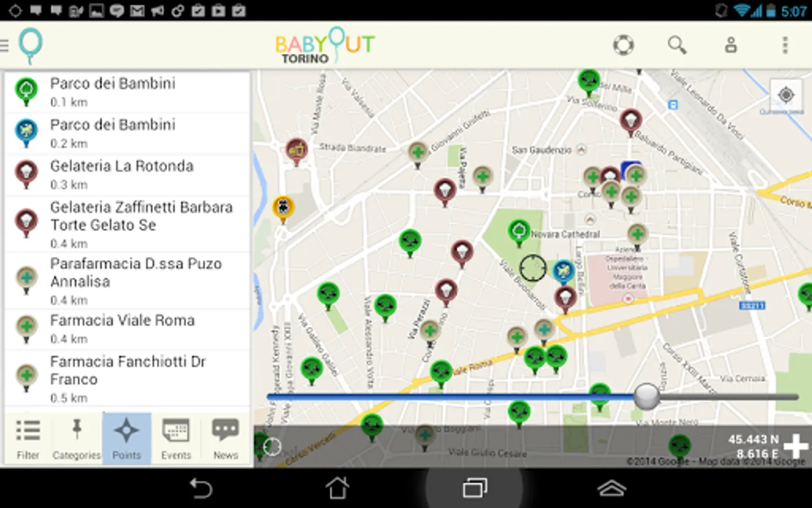Open the hamburger menu beside balloon logo
Viewport: 812px width, 508px height.
[x=5, y=45]
